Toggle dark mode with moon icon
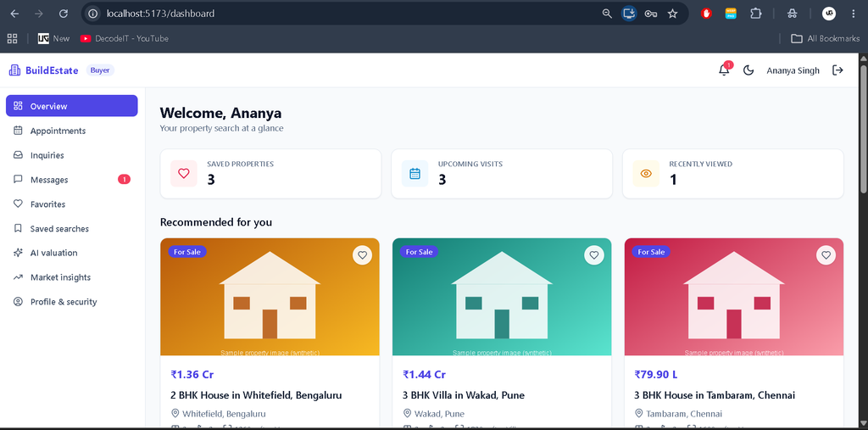Viewport: 868px width, 430px height. pyautogui.click(x=748, y=70)
